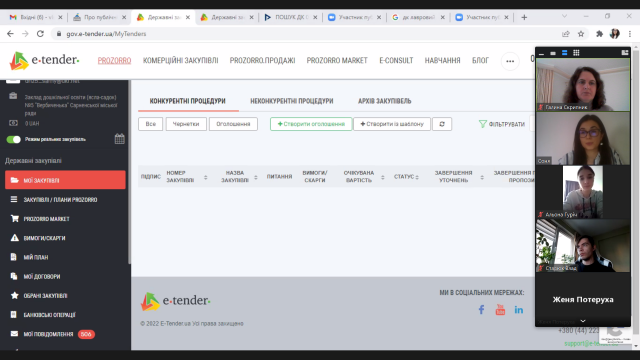Click Блог in top navigation

480,61
